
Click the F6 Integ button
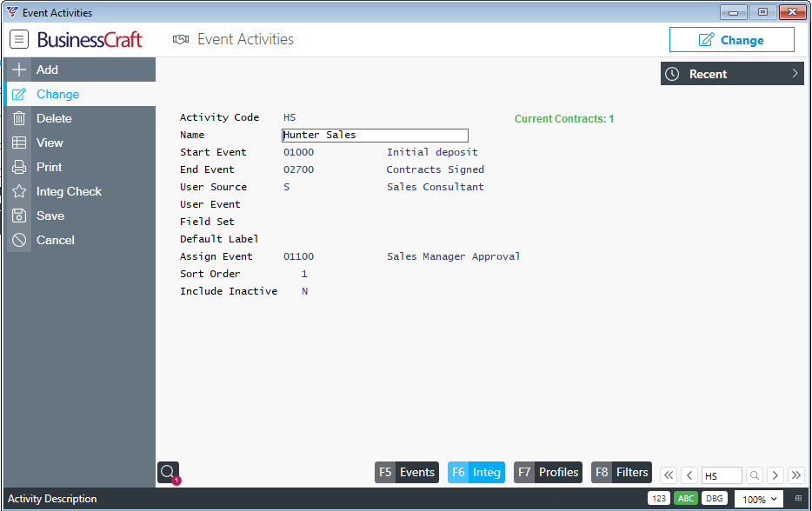[476, 472]
